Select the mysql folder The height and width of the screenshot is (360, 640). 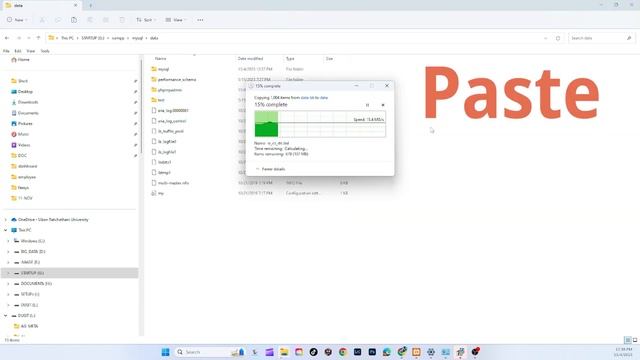[x=163, y=69]
